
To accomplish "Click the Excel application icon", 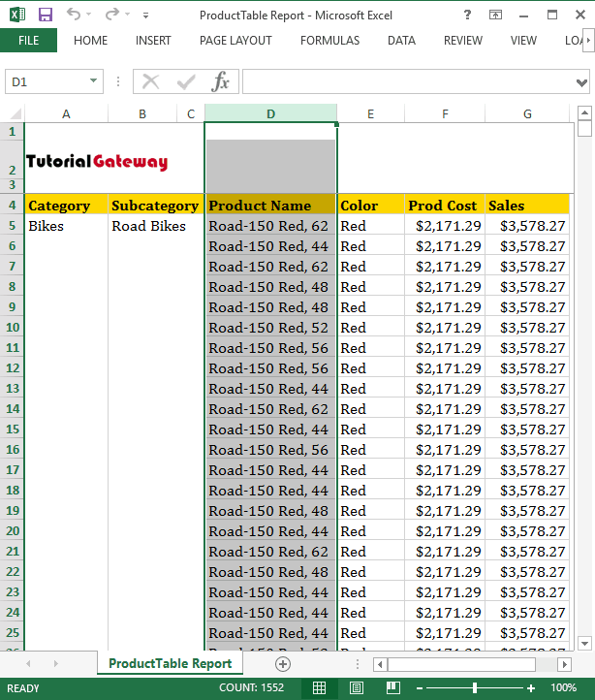I will coord(17,15).
